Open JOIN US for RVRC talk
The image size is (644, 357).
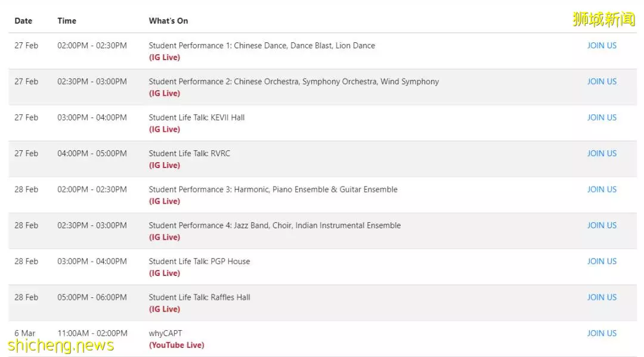[x=602, y=154]
